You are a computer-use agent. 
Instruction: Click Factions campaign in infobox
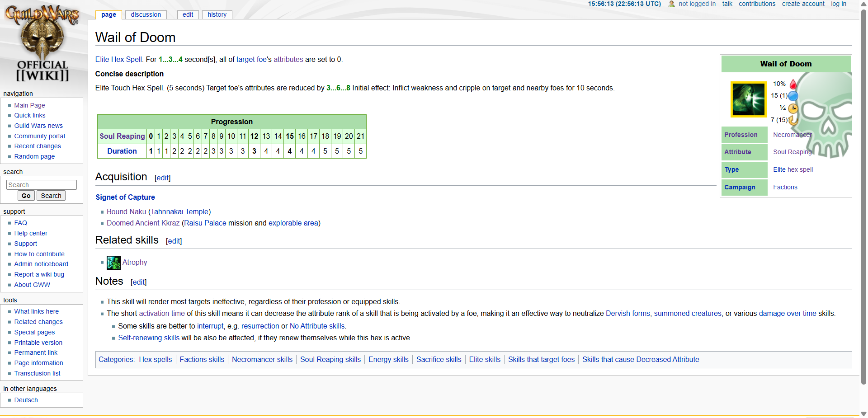(785, 187)
